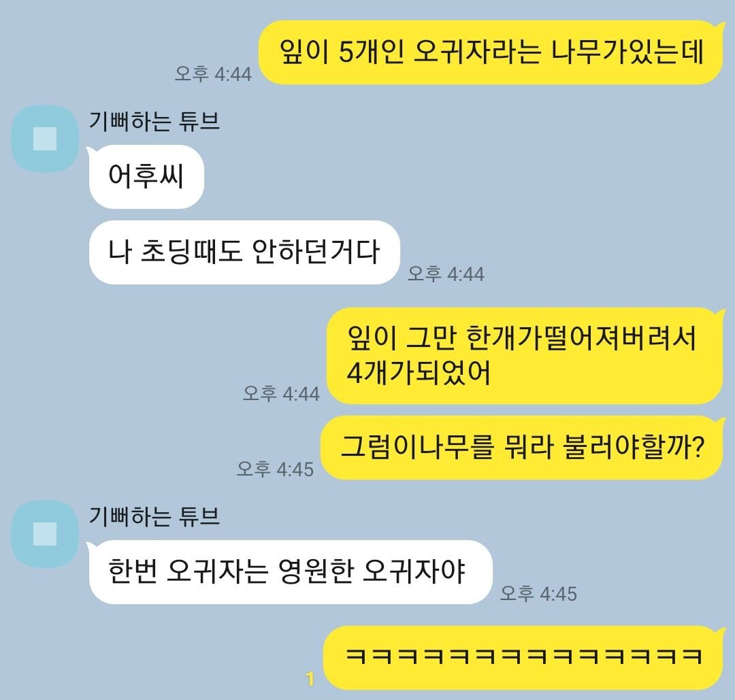Viewport: 735px width, 700px height.
Task: Tap the first 기뻐하는 튜브 profile avatar
Action: tap(45, 139)
